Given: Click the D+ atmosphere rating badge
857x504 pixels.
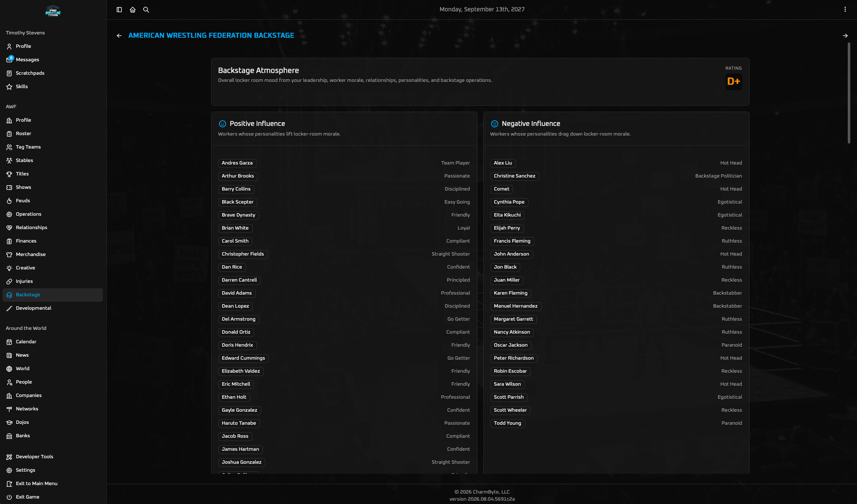Looking at the screenshot, I should [734, 82].
